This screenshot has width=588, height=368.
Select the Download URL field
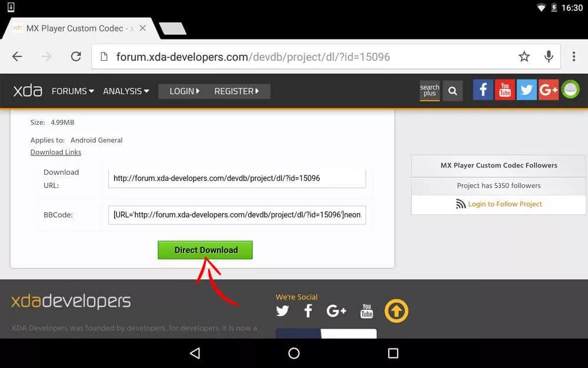237,178
